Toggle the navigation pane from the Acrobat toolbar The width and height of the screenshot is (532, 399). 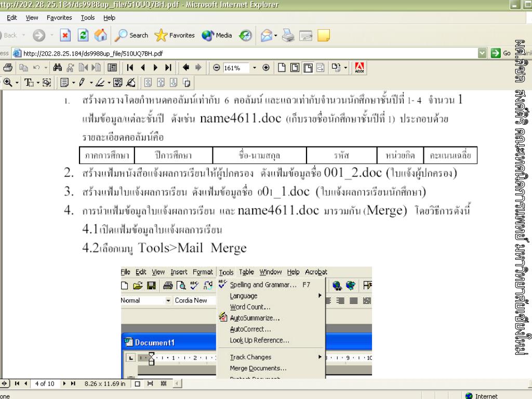pos(112,68)
